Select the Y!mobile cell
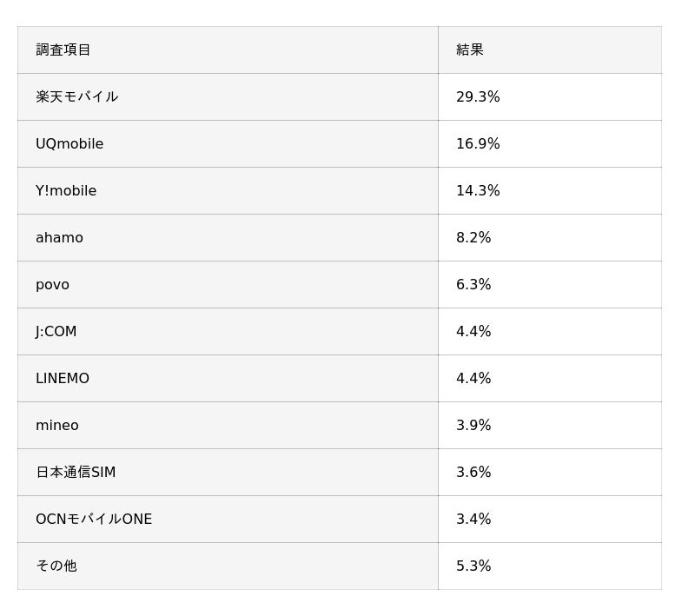 click(x=66, y=191)
